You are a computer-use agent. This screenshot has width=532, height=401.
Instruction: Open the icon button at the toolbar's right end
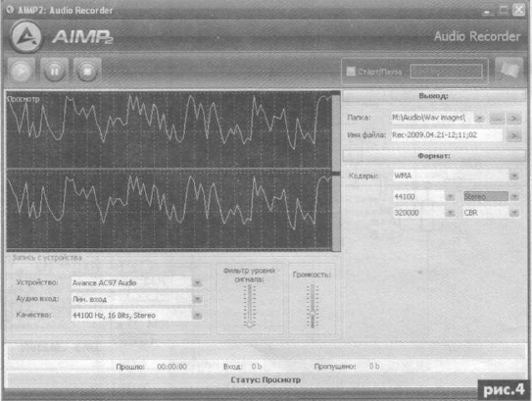508,71
